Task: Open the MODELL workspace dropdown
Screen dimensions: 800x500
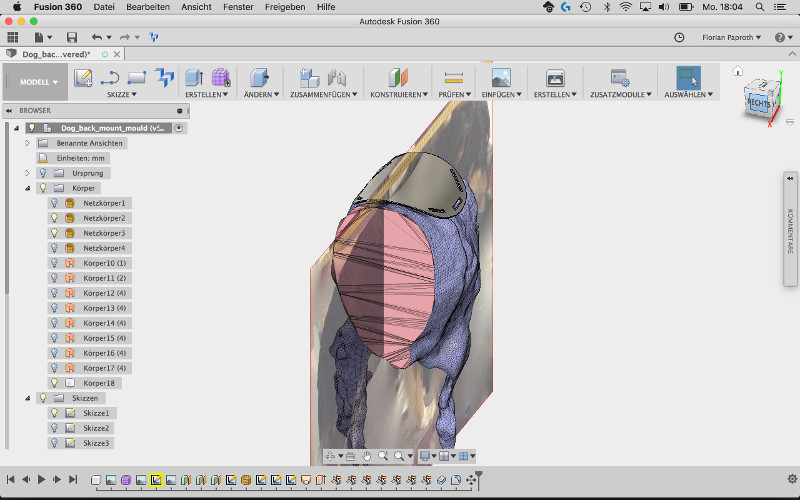Action: (x=40, y=82)
